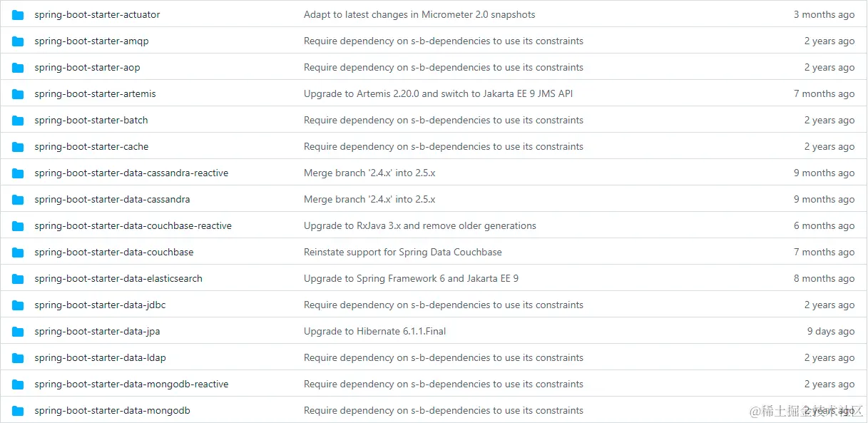Open the spring-boot-starter-data-jpa folder link
This screenshot has height=423, width=868.
[97, 332]
